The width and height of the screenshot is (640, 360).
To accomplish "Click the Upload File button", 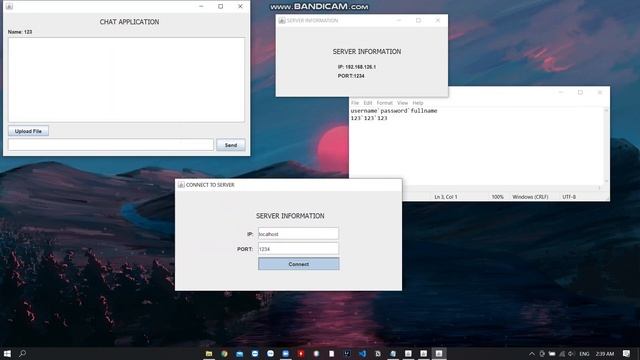I will tap(28, 131).
